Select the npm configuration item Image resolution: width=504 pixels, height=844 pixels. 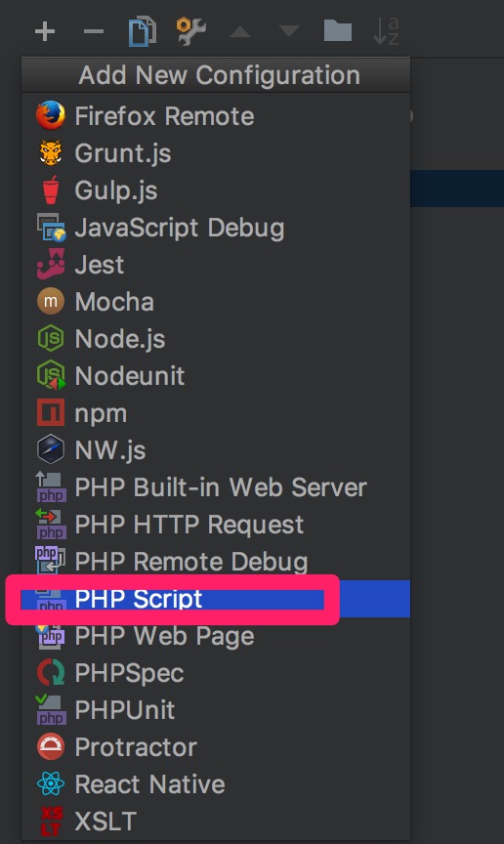click(216, 413)
